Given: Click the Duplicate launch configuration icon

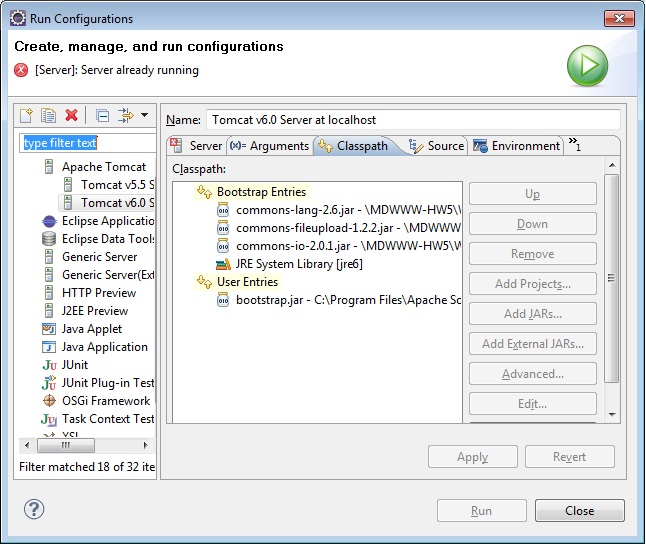Looking at the screenshot, I should pos(48,115).
